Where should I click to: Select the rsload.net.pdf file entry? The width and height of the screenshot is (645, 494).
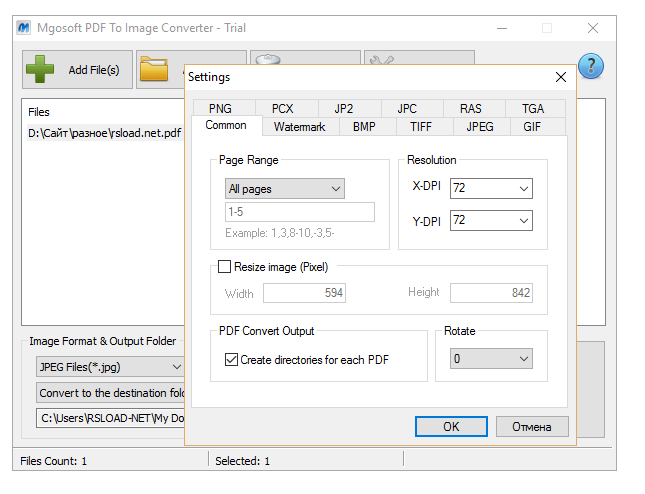[105, 133]
